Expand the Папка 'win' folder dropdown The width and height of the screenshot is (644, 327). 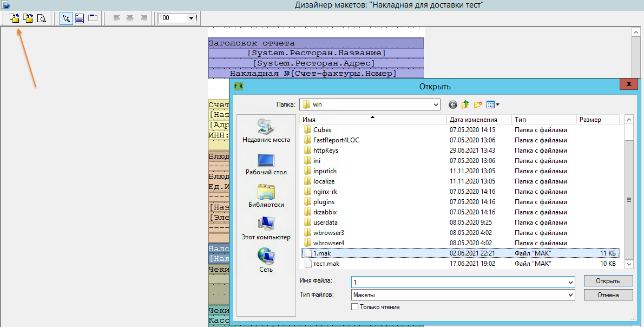coord(436,104)
